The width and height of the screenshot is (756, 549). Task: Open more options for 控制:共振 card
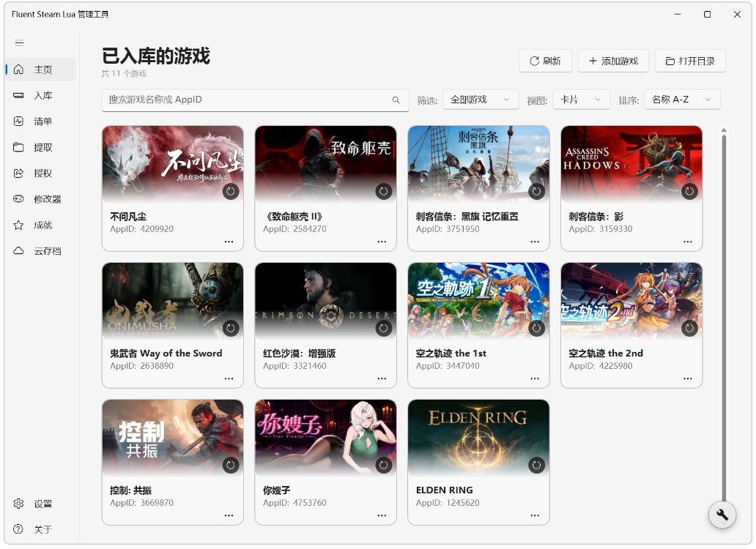[x=229, y=515]
